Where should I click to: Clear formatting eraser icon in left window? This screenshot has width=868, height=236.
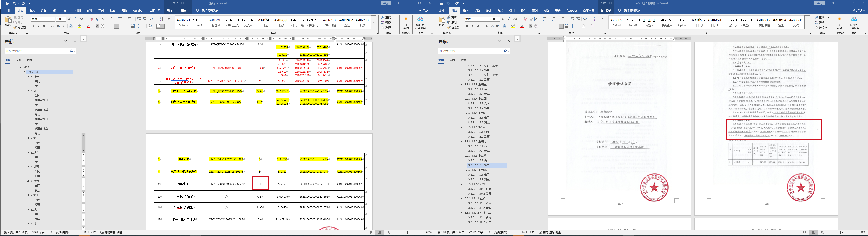(92, 19)
